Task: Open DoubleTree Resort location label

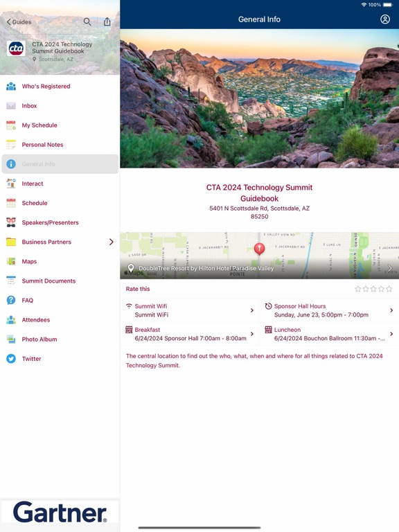Action: [206, 268]
